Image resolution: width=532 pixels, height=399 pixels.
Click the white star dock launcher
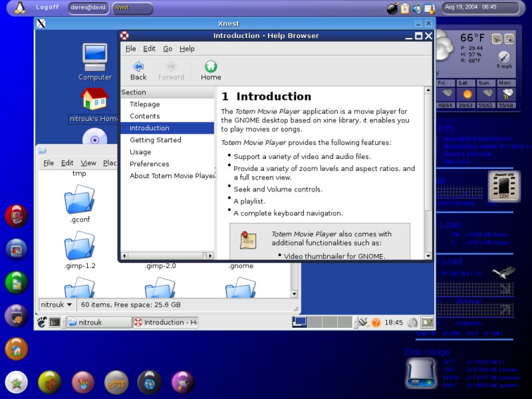pyautogui.click(x=16, y=382)
